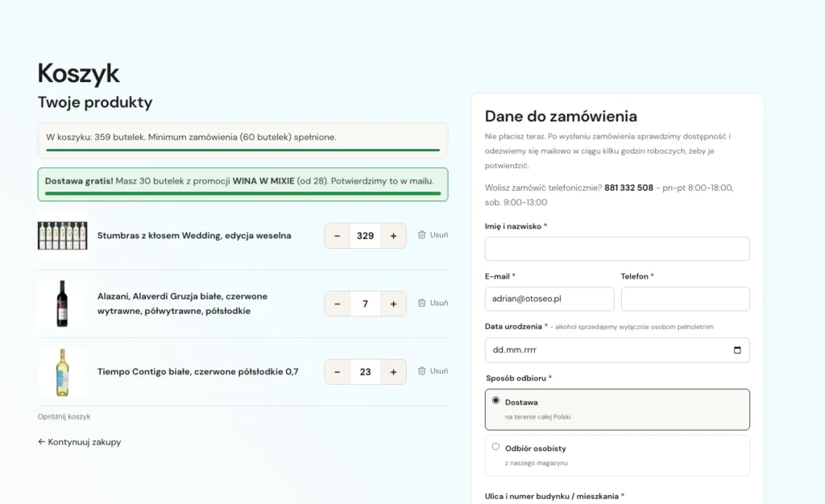Click the quantity field showing 23
The height and width of the screenshot is (504, 825).
[x=365, y=372]
